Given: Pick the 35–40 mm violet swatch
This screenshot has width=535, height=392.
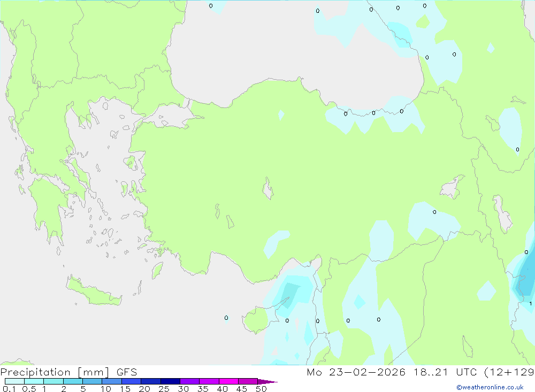Looking at the screenshot, I should tap(209, 381).
